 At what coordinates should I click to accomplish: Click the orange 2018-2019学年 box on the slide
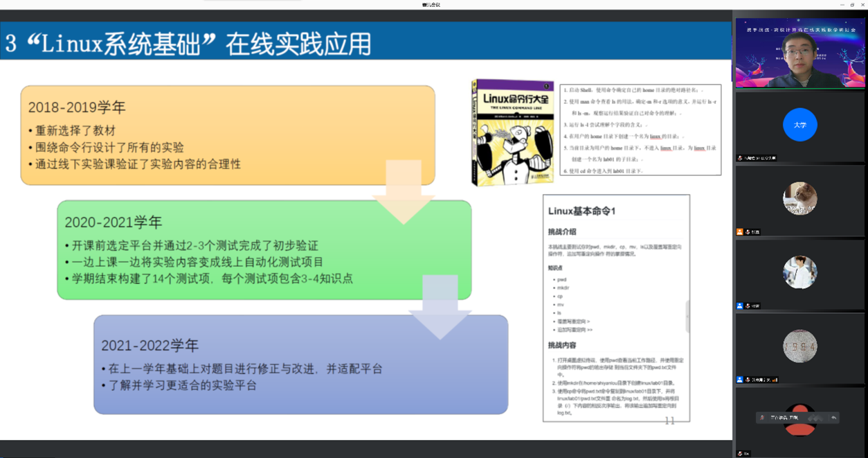pos(227,135)
